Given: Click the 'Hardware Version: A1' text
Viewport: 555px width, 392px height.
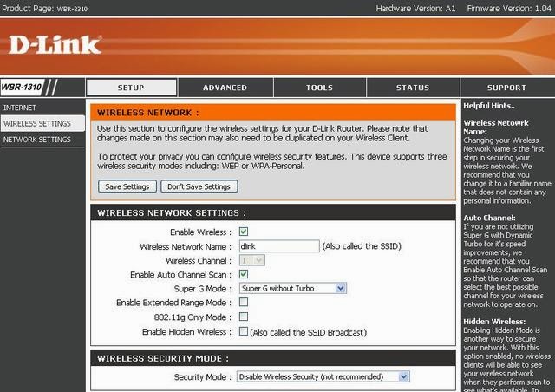Looking at the screenshot, I should click(415, 8).
